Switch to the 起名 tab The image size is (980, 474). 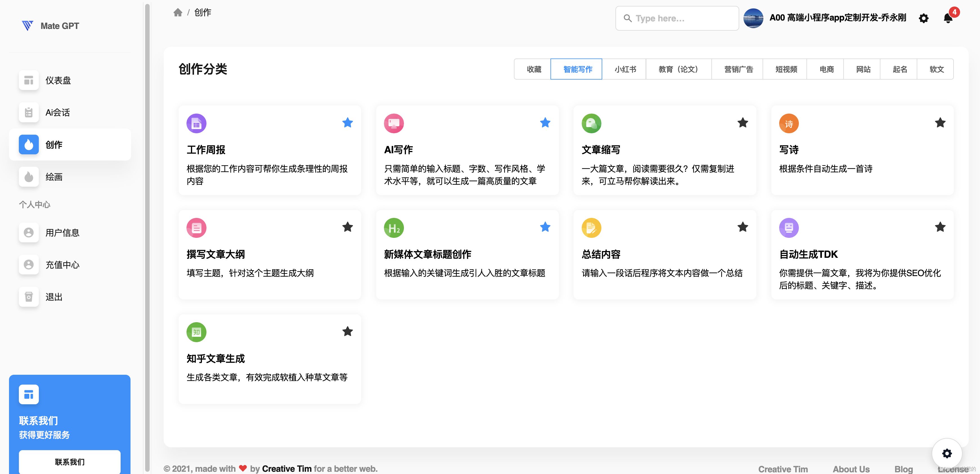[899, 69]
